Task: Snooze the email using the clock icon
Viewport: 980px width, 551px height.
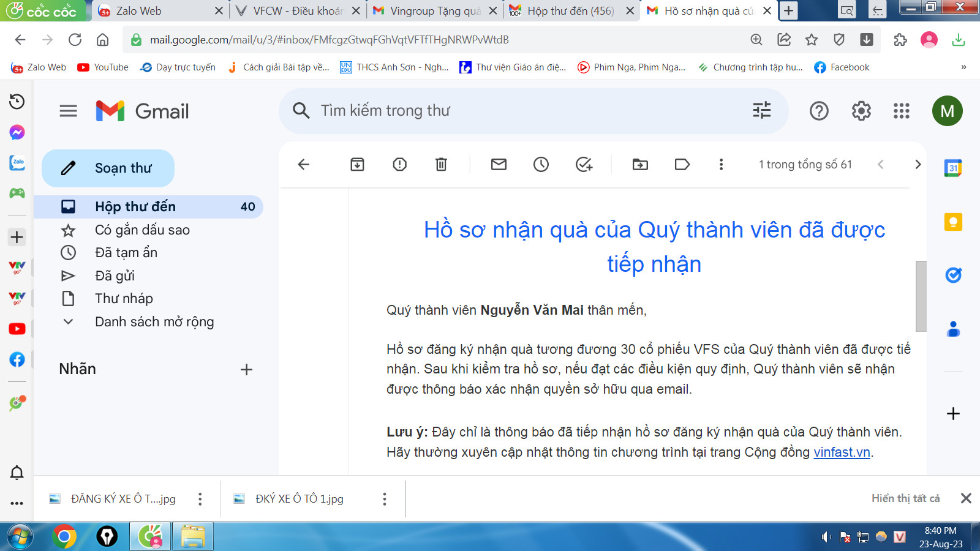Action: click(x=541, y=164)
